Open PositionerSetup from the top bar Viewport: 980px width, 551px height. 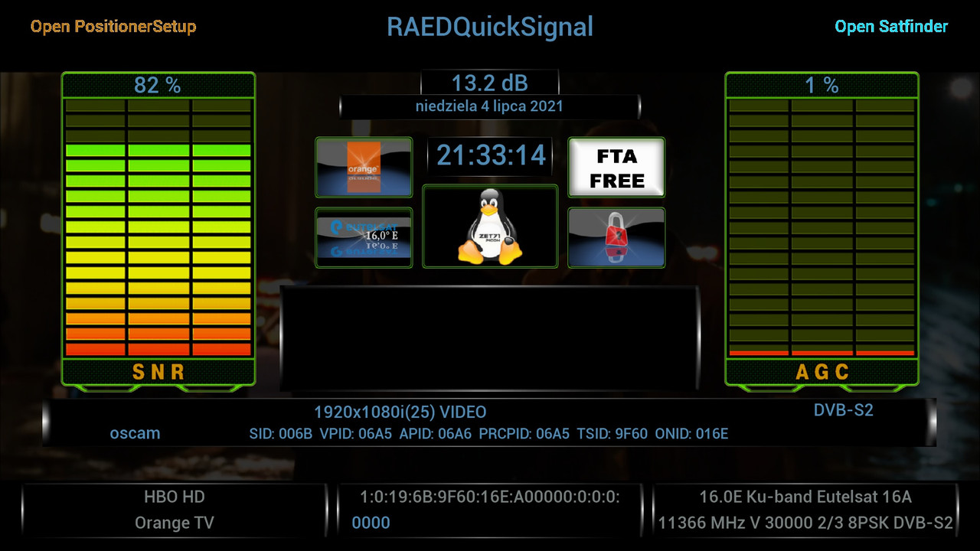pos(113,27)
